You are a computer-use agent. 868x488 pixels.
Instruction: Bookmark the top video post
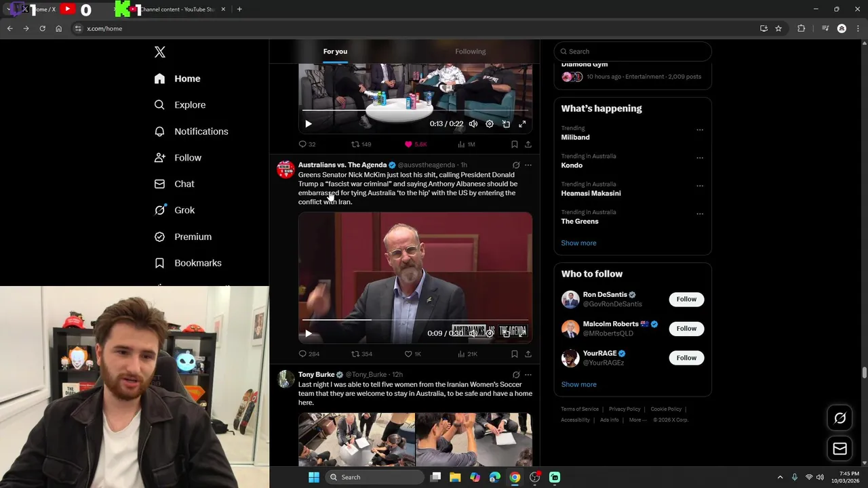[515, 144]
